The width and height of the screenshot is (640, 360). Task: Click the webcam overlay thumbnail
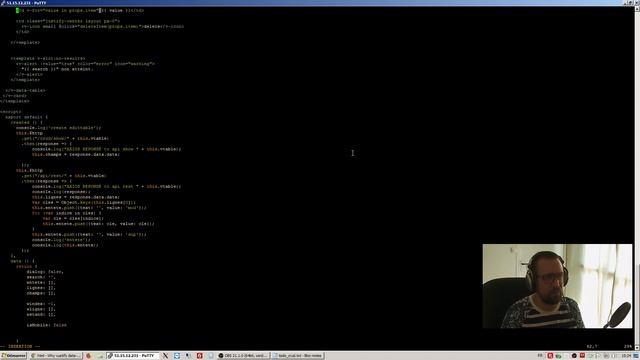pos(557,286)
